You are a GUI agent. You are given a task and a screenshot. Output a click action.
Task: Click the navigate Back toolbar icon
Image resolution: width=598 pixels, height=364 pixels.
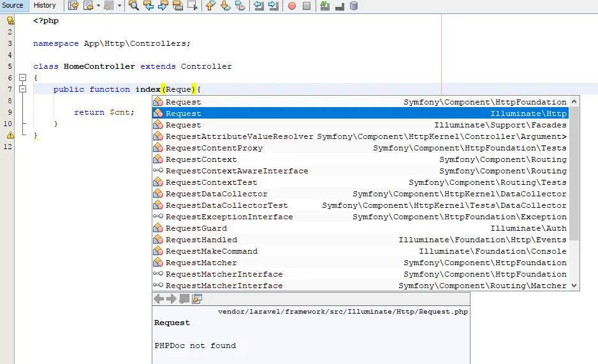pos(88,6)
